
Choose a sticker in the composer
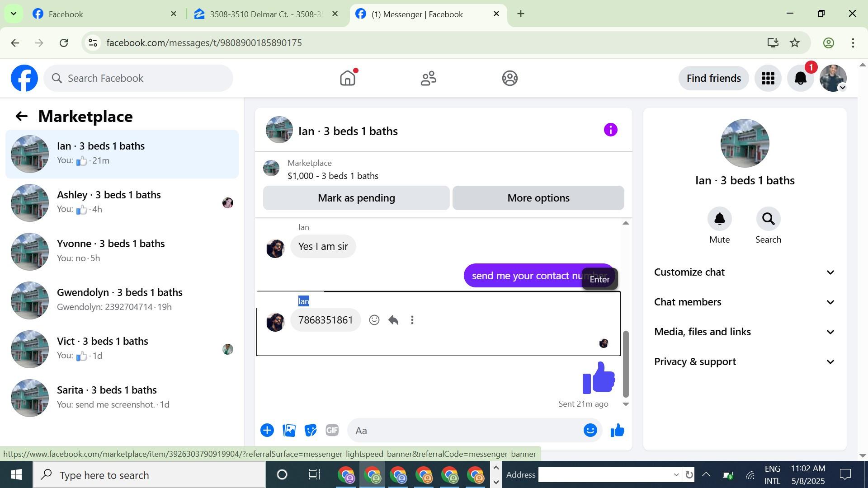(311, 430)
